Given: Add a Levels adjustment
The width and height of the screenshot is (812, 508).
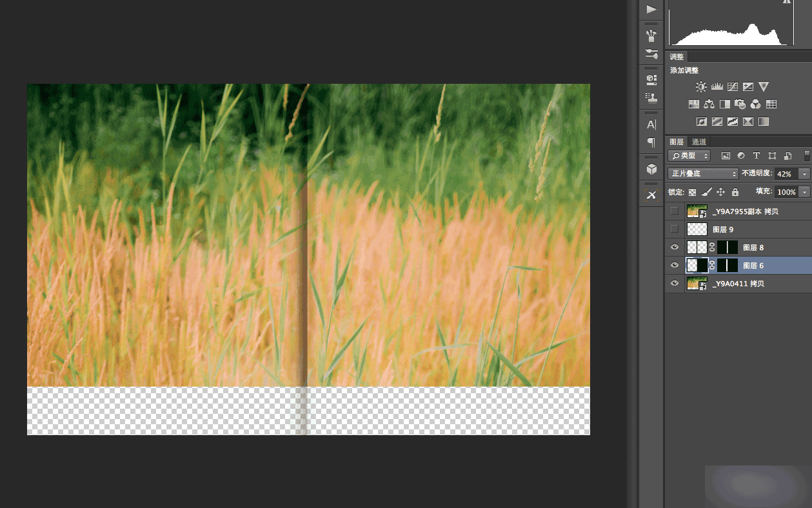Looking at the screenshot, I should [x=717, y=86].
